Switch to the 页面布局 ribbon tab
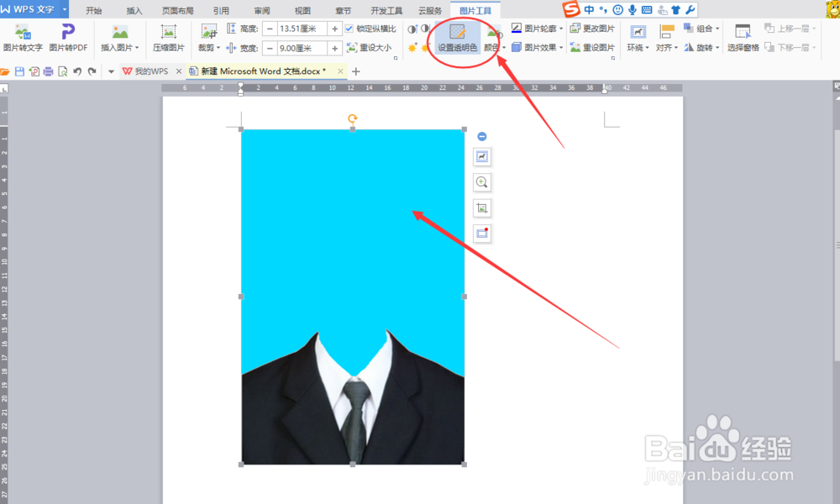This screenshot has height=504, width=840. click(177, 11)
